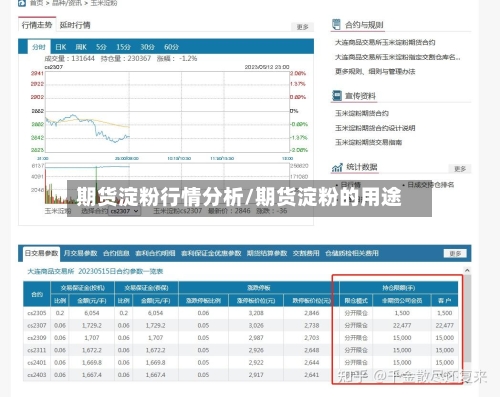Open the 选择合约 cs2307 dropdown

[125, 211]
